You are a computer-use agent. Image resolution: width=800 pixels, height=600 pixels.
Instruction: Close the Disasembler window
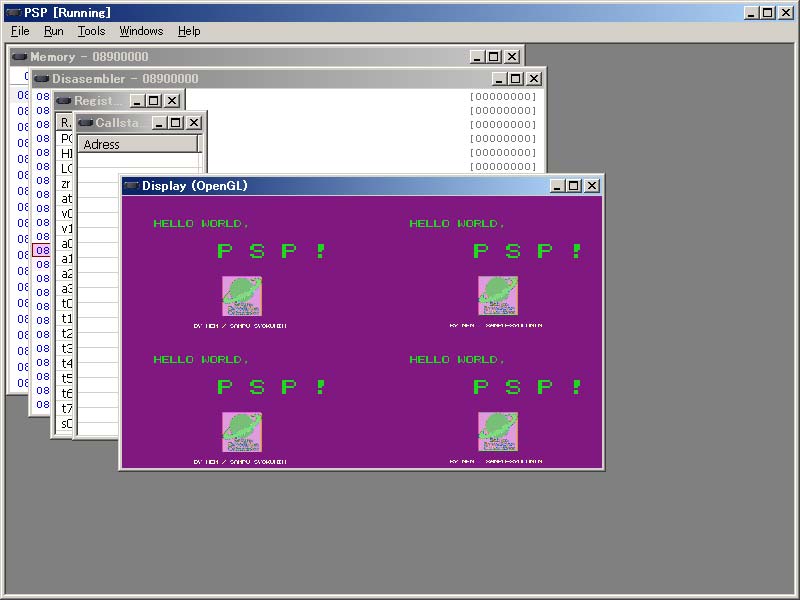point(534,79)
